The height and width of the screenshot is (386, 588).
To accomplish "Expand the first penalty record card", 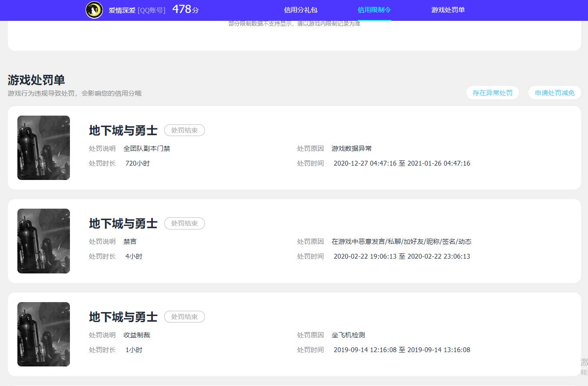I will (294, 148).
